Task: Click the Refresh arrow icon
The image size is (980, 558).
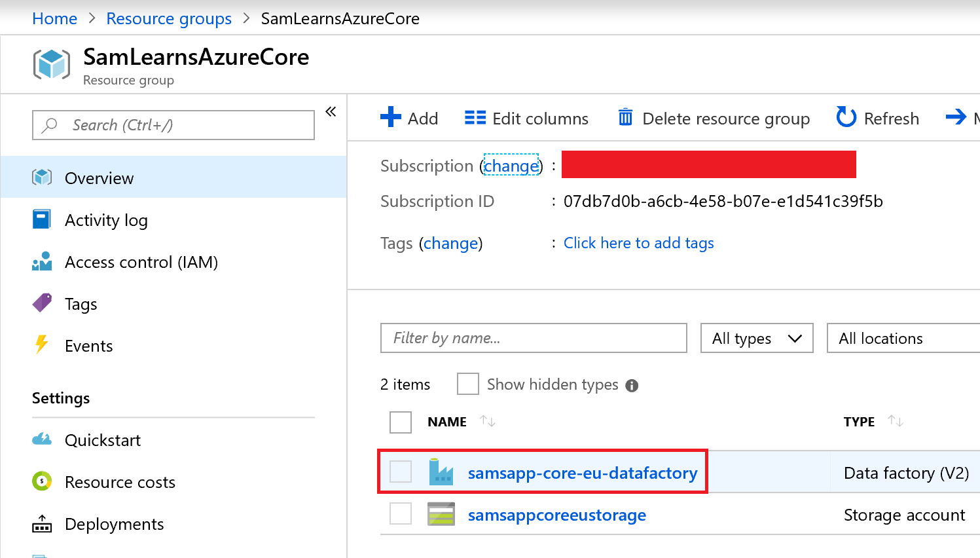Action: coord(846,117)
